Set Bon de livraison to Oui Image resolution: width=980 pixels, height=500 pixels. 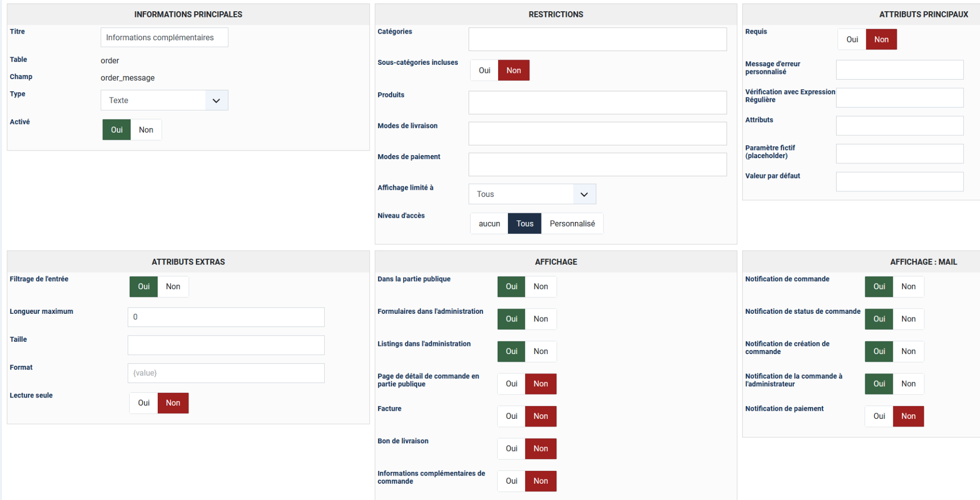(x=511, y=449)
